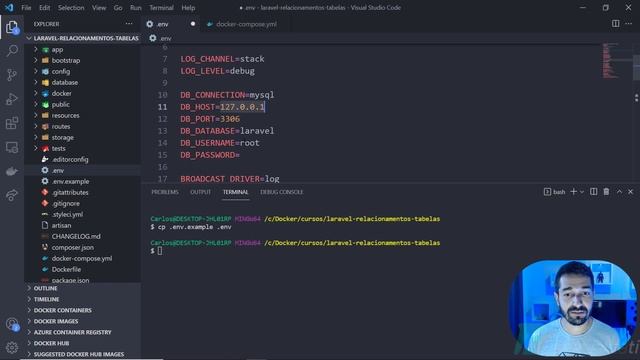
Task: Switch to the Output panel tab
Action: [200, 192]
